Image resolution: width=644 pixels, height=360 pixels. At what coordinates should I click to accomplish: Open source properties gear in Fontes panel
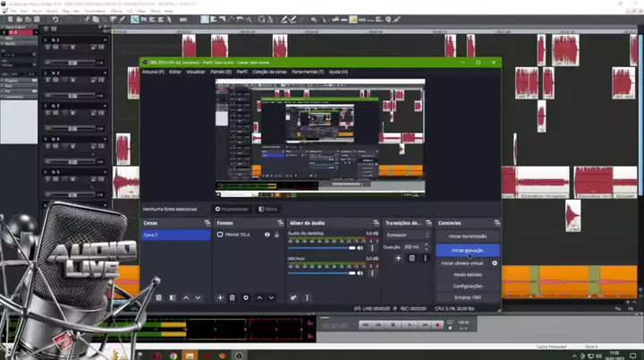246,297
